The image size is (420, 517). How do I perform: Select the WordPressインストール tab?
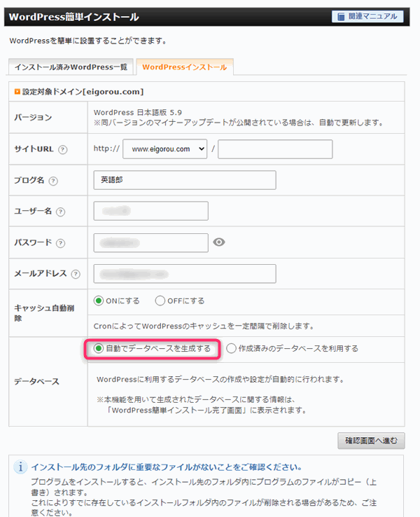185,67
